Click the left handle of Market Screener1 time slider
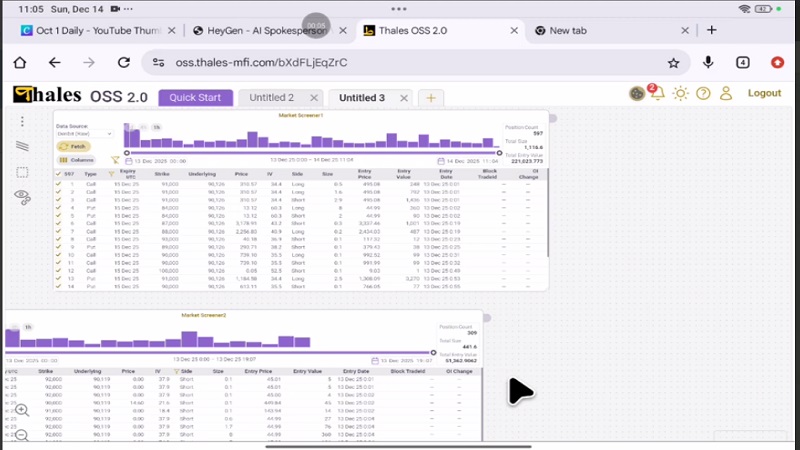 [125, 153]
